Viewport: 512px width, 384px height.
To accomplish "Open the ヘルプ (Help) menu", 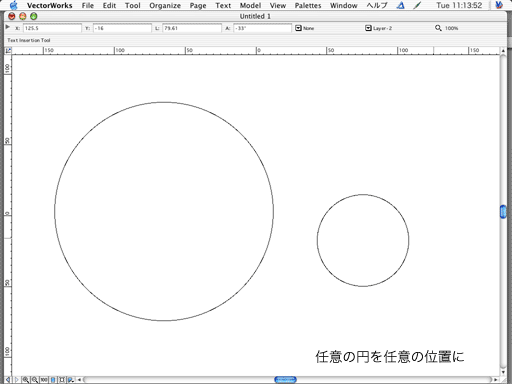I will pos(377,6).
